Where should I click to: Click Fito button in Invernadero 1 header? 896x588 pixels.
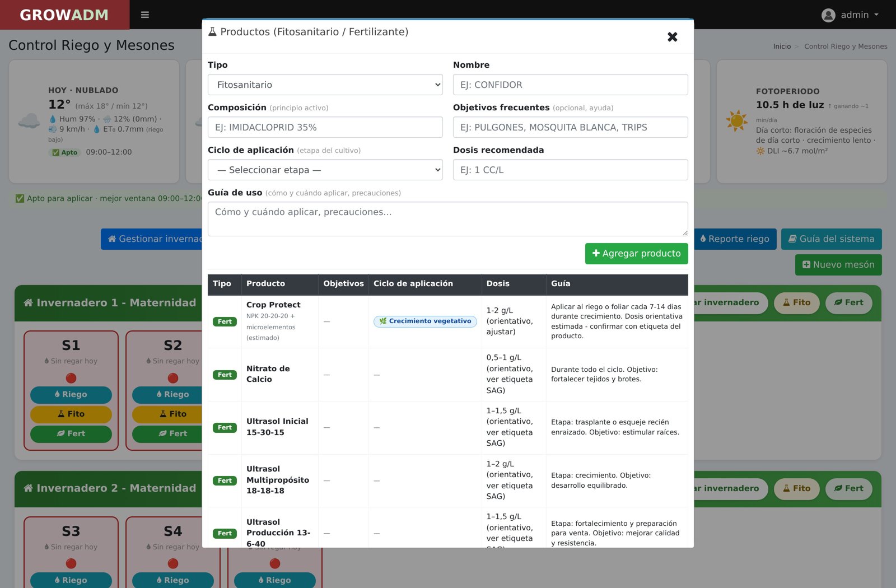(x=796, y=303)
